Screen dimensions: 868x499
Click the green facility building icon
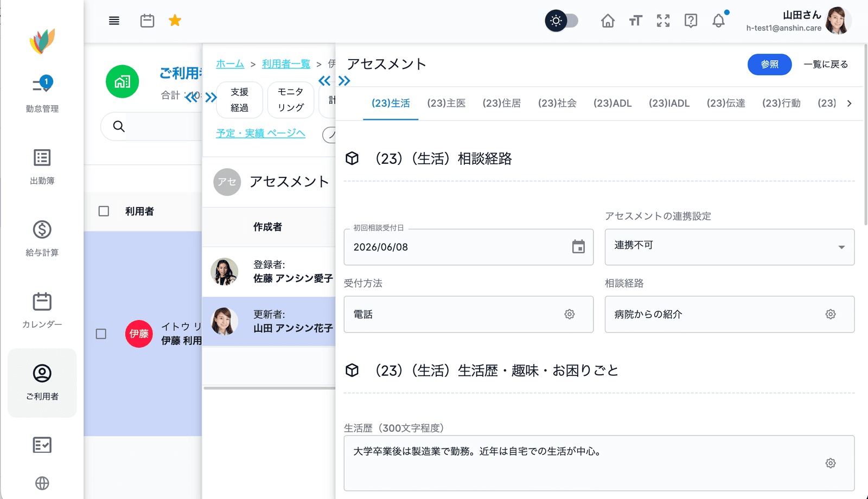pos(123,81)
